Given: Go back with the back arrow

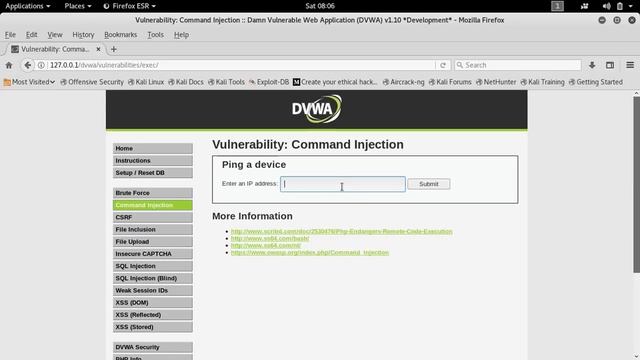Looking at the screenshot, I should [27, 65].
